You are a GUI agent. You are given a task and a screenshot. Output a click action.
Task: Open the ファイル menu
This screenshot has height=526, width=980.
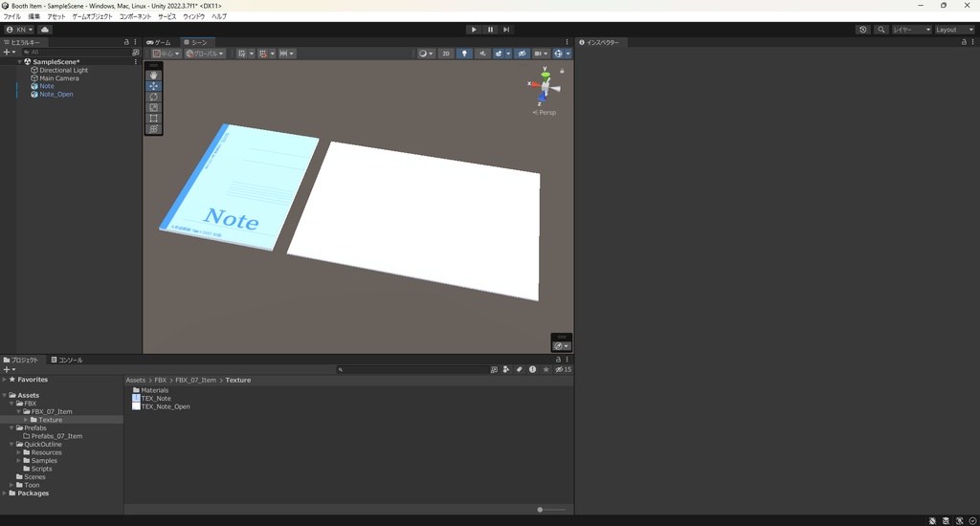(11, 17)
